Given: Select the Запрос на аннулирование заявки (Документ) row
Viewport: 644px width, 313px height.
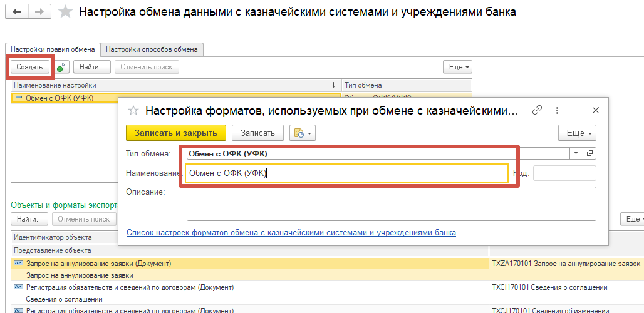Looking at the screenshot, I should (x=250, y=264).
